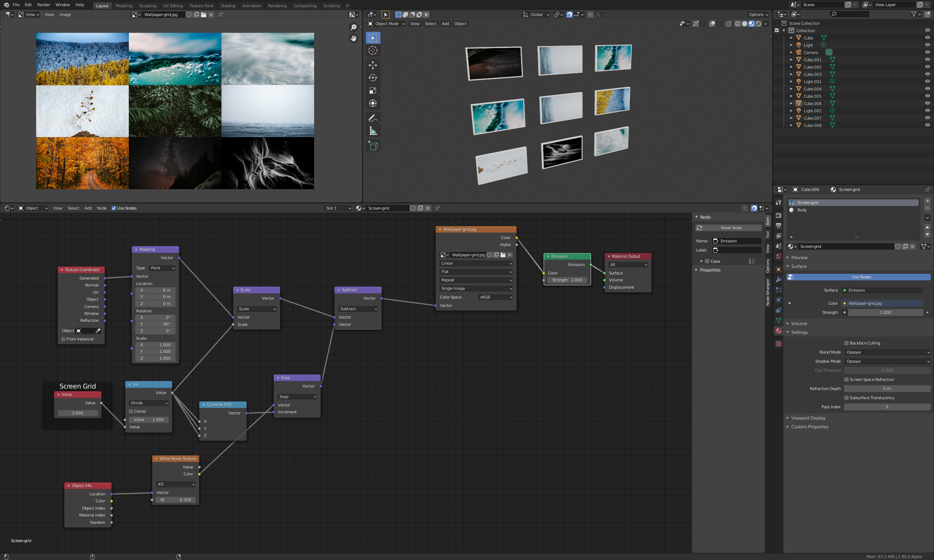Select the Rotate tool icon

[x=373, y=78]
